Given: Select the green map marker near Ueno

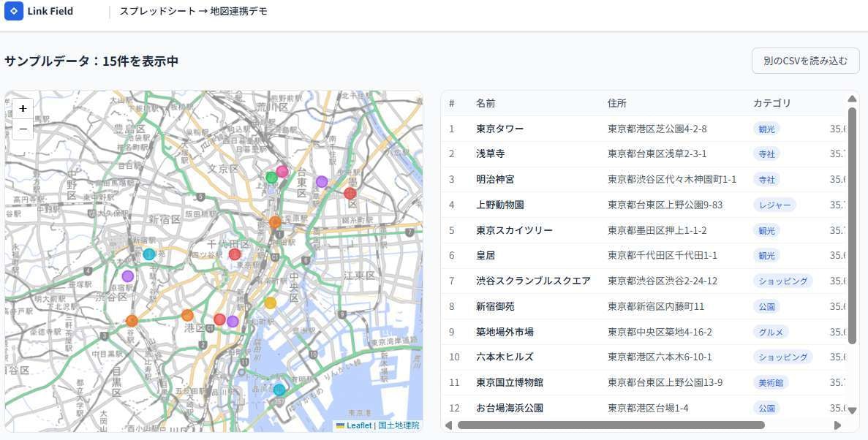Looking at the screenshot, I should pos(271,178).
